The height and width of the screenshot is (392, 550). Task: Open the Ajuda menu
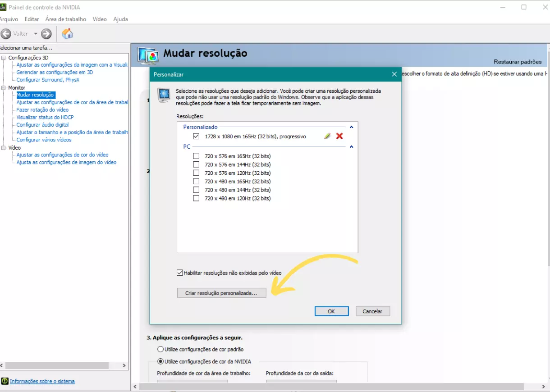click(x=120, y=19)
